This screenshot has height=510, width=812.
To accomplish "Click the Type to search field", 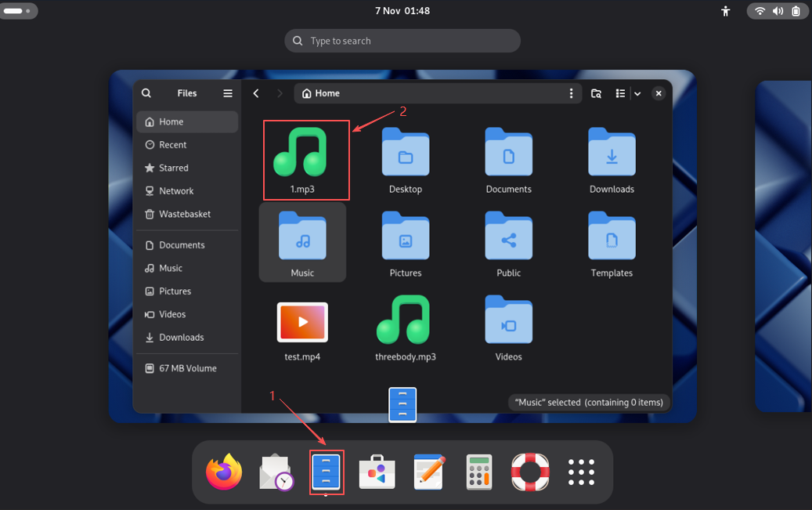I will [x=402, y=41].
